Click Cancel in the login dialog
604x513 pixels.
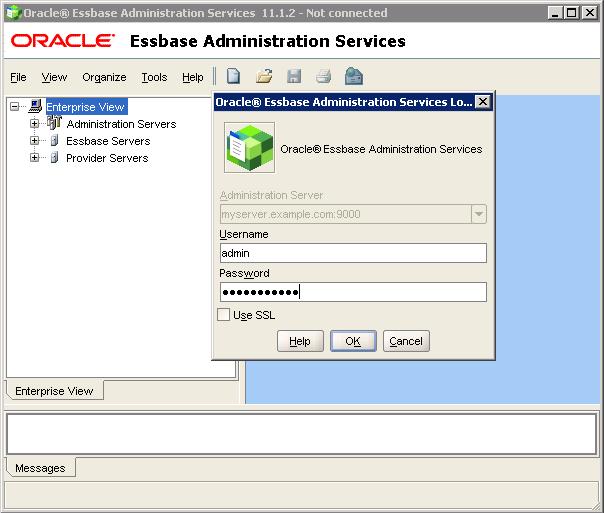(406, 341)
